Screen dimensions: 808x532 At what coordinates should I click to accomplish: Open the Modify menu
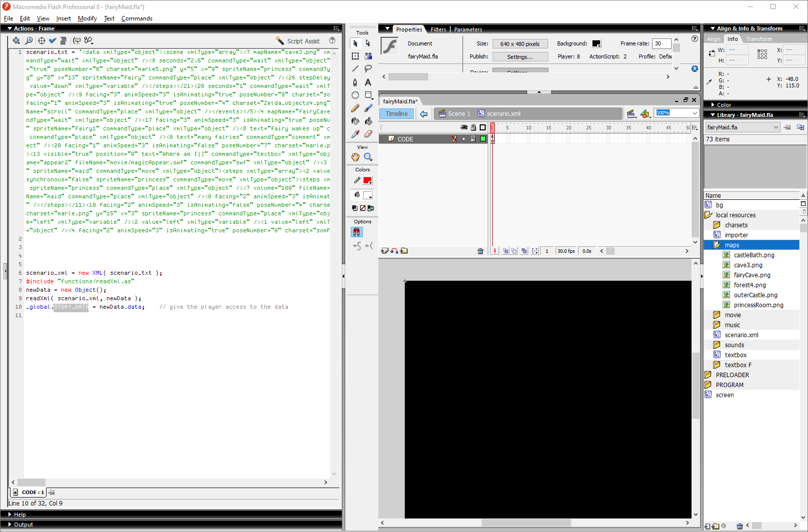point(87,18)
